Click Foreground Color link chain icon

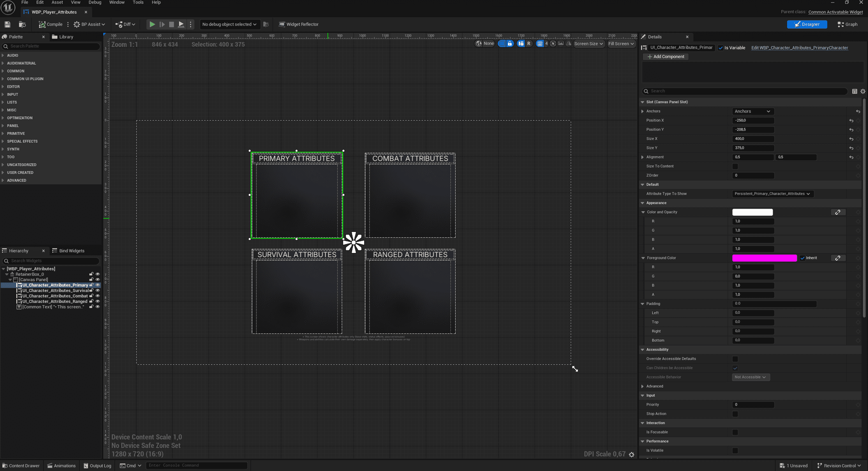click(838, 258)
